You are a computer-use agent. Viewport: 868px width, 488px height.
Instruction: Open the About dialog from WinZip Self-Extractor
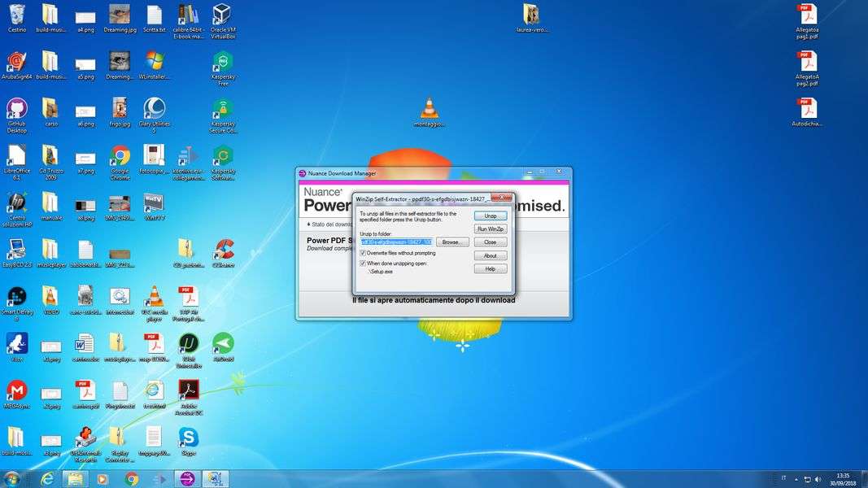coord(490,255)
